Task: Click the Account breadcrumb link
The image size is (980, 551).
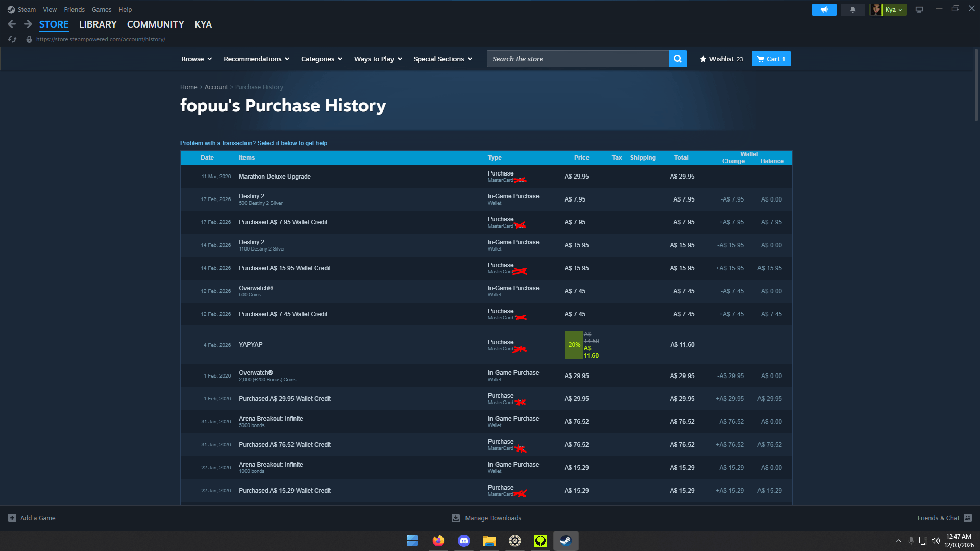Action: pyautogui.click(x=216, y=87)
